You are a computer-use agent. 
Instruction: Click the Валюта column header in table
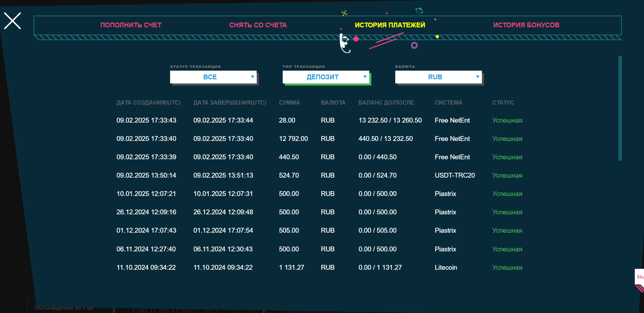[333, 102]
